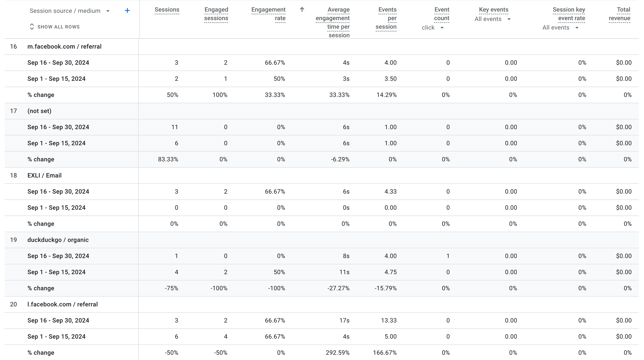Click the SHOW ALL ROWS label
Viewport: 644px width, 360px height.
(59, 27)
